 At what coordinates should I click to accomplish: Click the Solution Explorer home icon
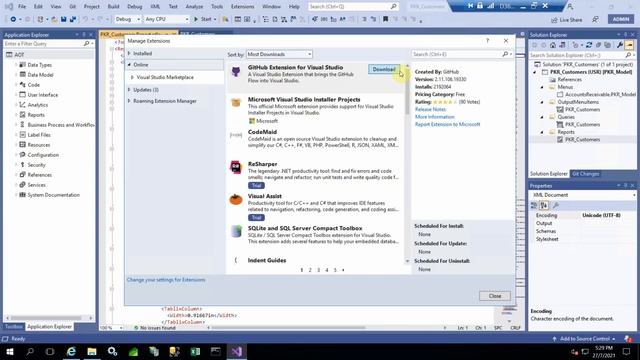(553, 45)
